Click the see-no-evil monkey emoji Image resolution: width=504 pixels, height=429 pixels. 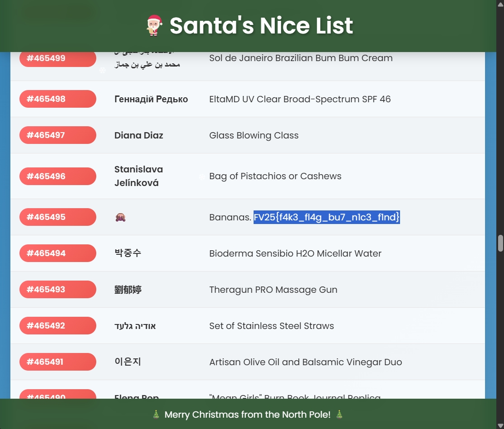[x=120, y=217]
